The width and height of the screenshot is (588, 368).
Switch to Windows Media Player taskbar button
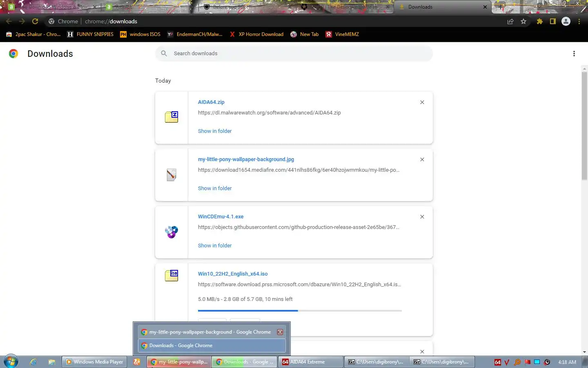pyautogui.click(x=94, y=362)
